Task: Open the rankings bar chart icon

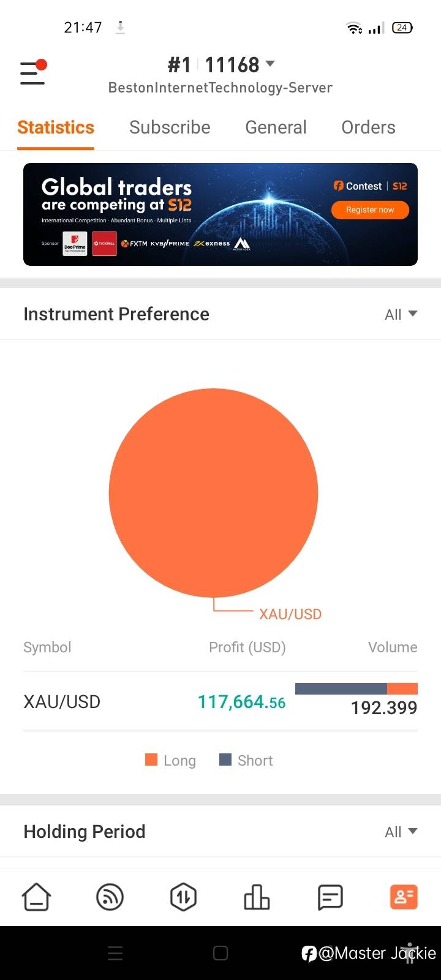Action: pos(257,897)
